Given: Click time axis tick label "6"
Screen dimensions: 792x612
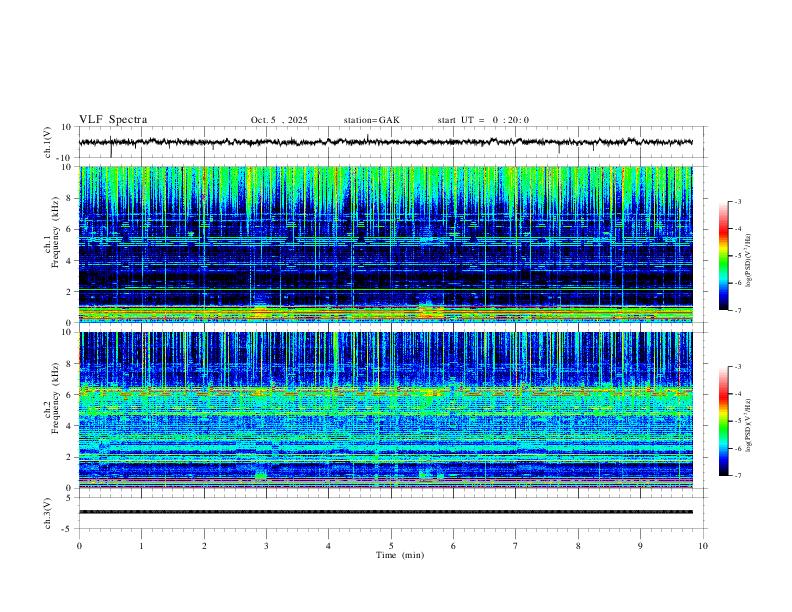Looking at the screenshot, I should (x=454, y=546).
